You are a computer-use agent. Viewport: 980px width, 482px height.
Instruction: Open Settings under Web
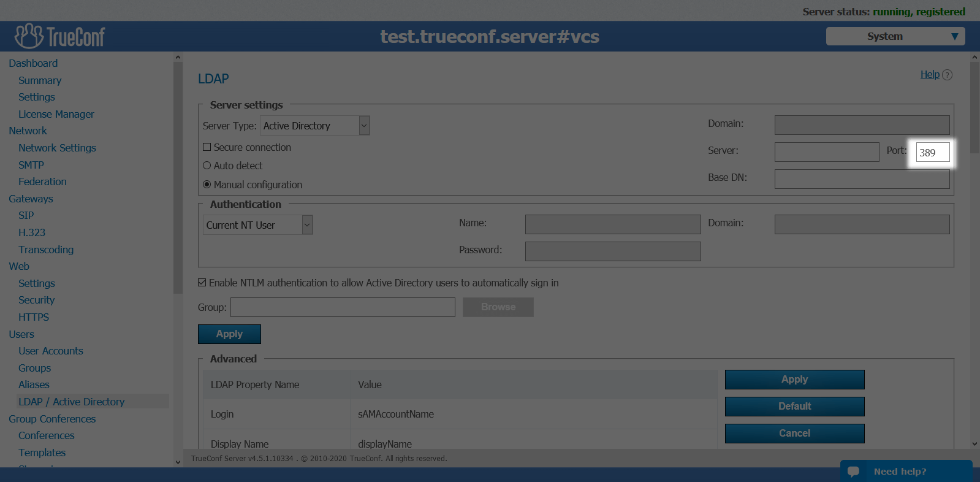pyautogui.click(x=37, y=283)
